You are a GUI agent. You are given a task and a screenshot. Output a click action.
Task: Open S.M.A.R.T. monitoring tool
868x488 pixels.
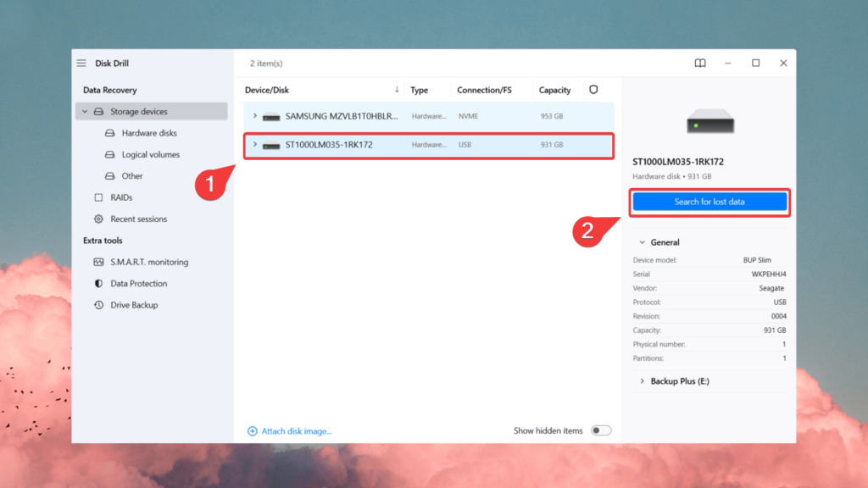(x=148, y=263)
